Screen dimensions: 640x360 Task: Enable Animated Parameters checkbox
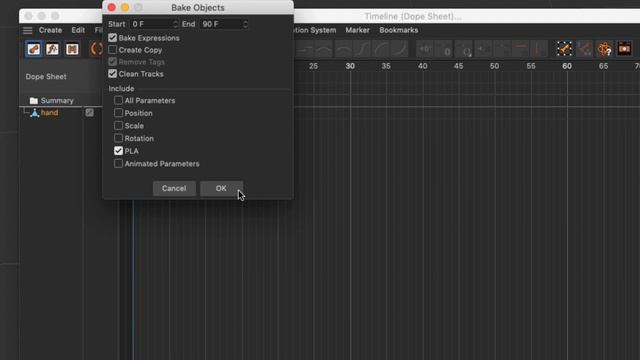[x=118, y=164]
